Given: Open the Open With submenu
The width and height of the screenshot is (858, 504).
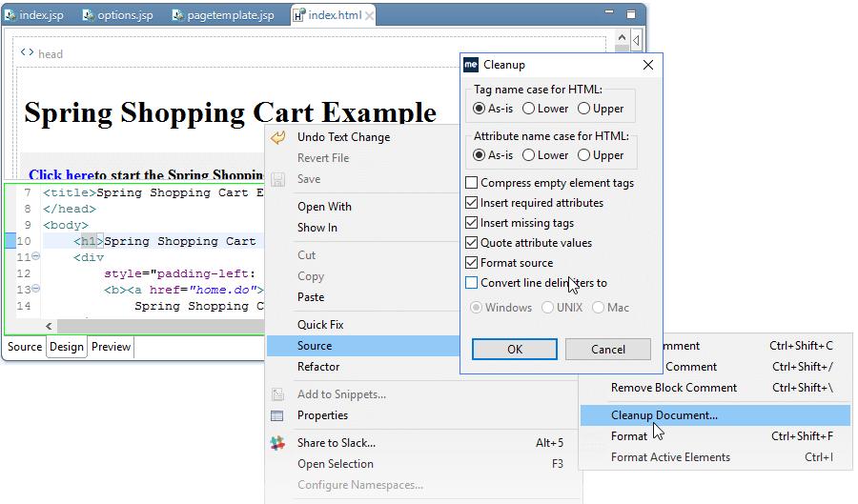Looking at the screenshot, I should tap(324, 207).
